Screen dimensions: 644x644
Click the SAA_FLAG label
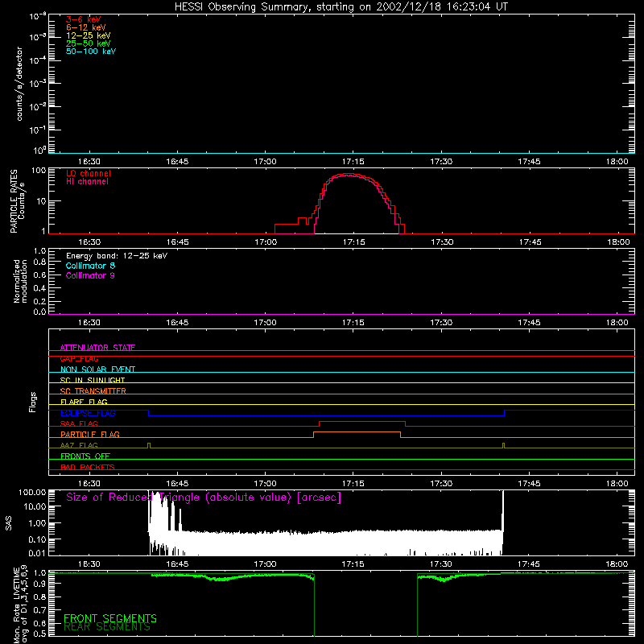tap(79, 423)
